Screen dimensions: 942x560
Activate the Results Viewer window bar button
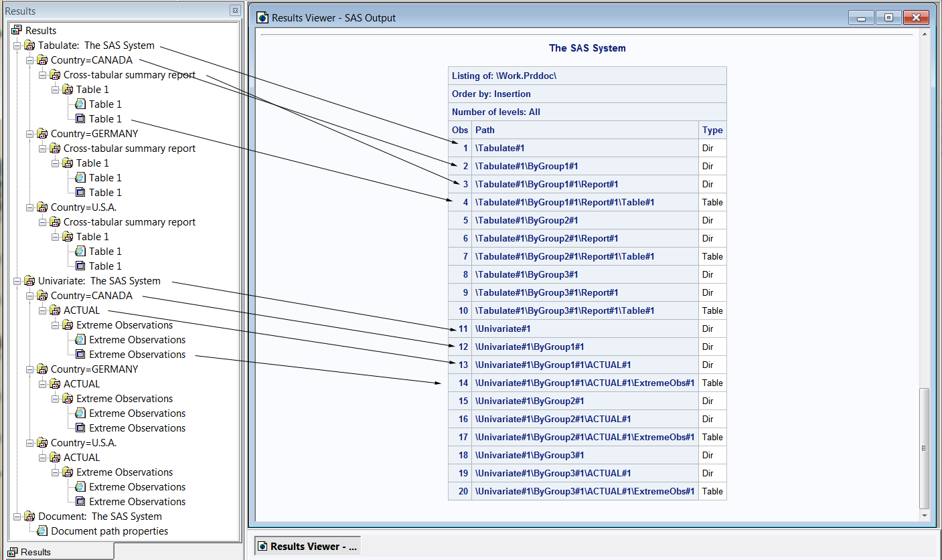308,547
